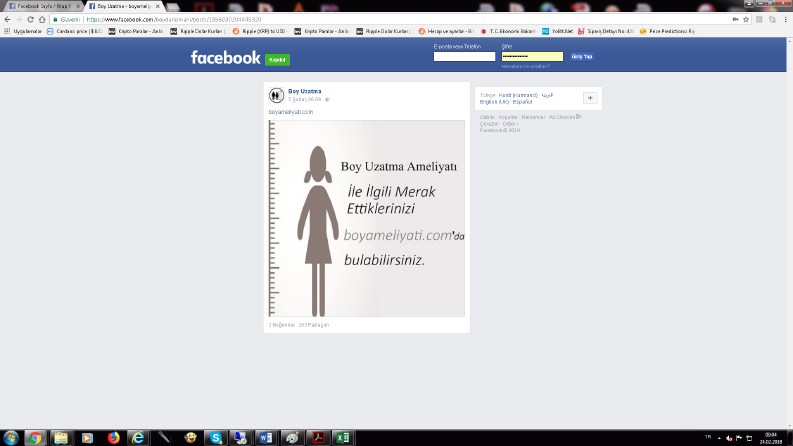
Task: Switch language to Kurdî (Kurmancî)
Action: (518, 95)
